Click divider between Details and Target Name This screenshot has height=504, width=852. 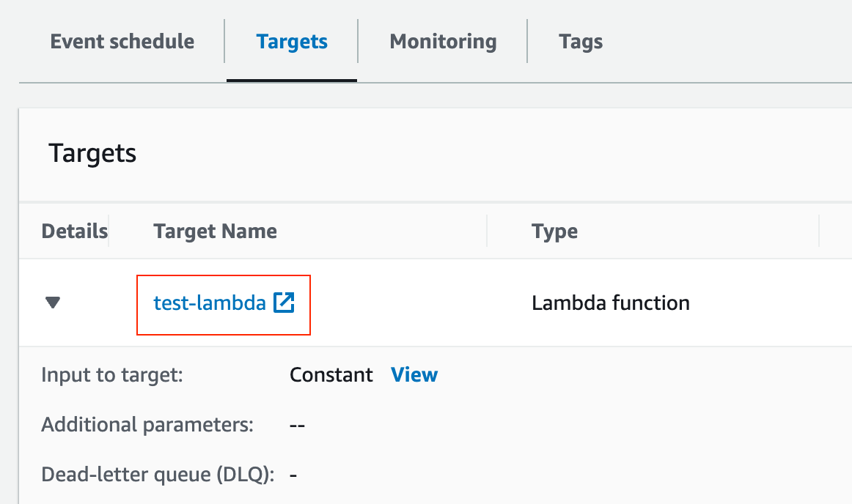[x=109, y=231]
